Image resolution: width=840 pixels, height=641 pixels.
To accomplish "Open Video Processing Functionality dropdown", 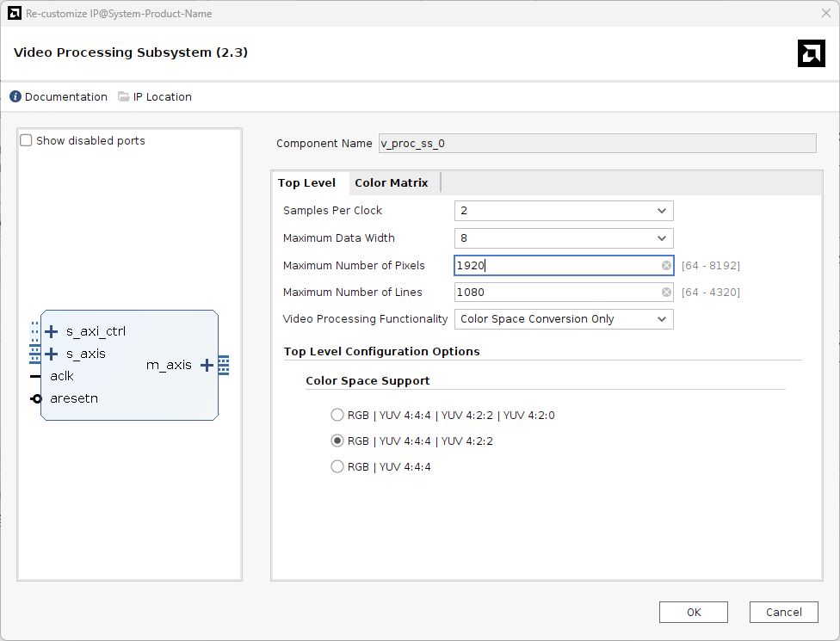I will point(564,319).
